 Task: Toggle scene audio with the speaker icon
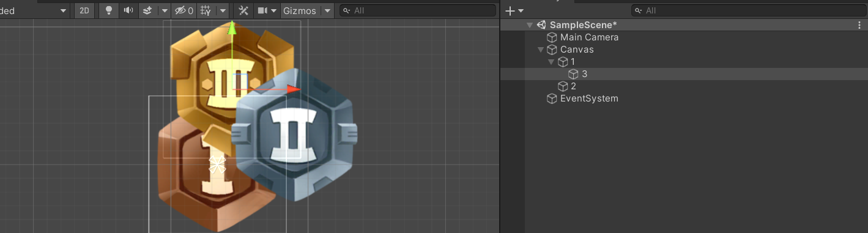click(x=128, y=10)
